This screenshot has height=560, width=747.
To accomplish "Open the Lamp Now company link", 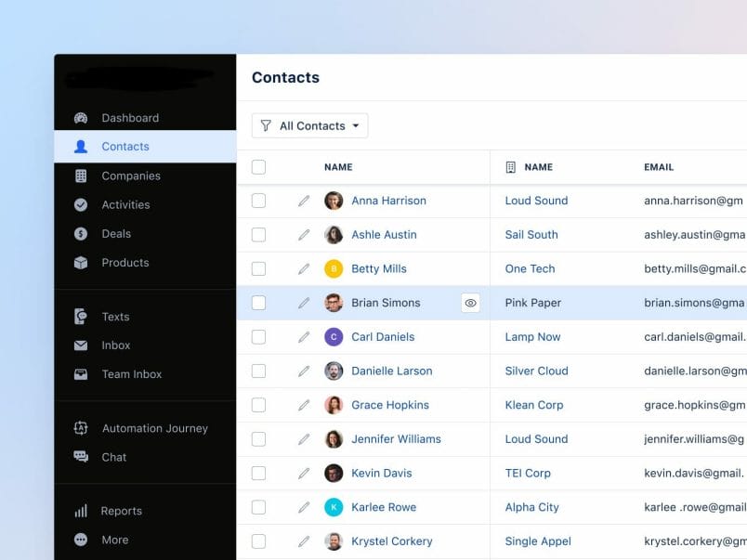I will pyautogui.click(x=532, y=337).
